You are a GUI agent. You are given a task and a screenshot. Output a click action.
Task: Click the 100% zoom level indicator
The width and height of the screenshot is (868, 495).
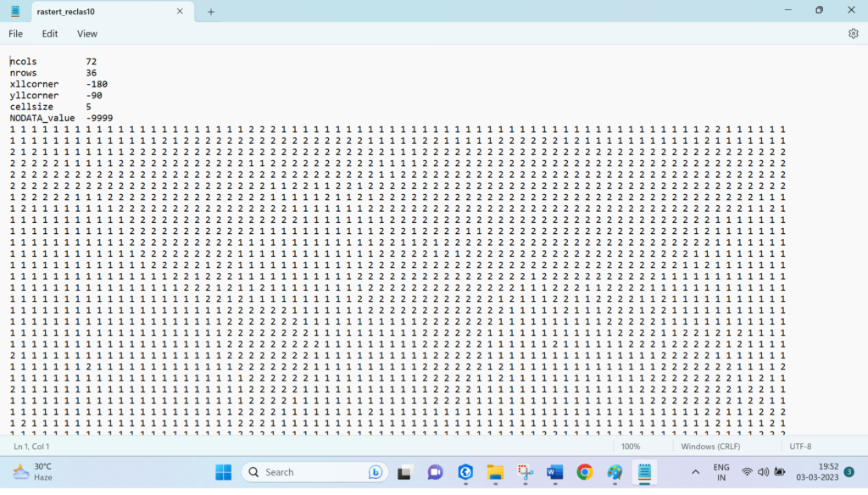(x=631, y=446)
